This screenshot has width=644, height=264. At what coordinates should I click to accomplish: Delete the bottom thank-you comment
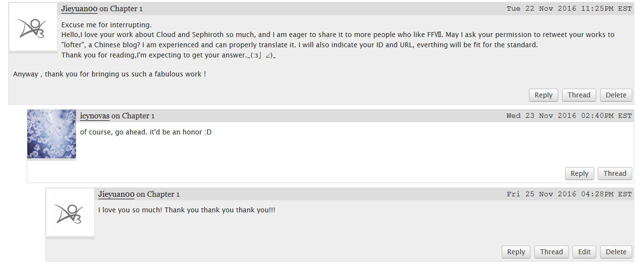[x=616, y=252]
